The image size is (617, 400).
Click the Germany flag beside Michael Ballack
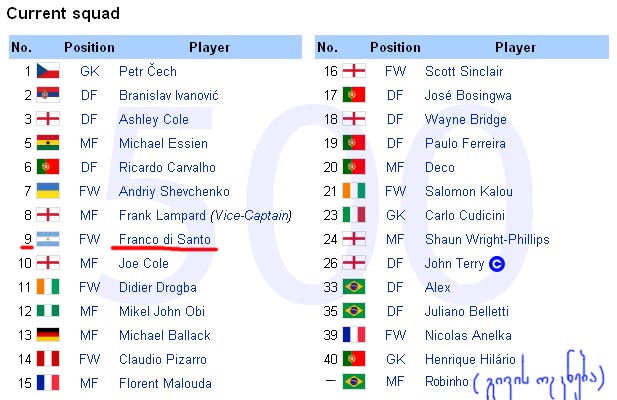[48, 335]
